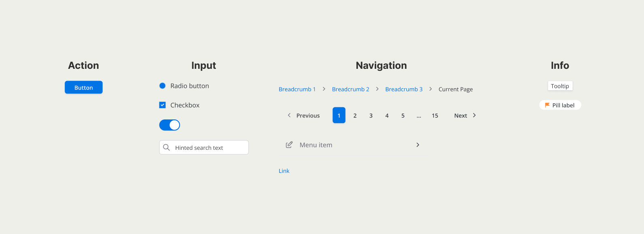The image size is (644, 234).
Task: Open the ellipsis in the pagination bar
Action: 419,115
